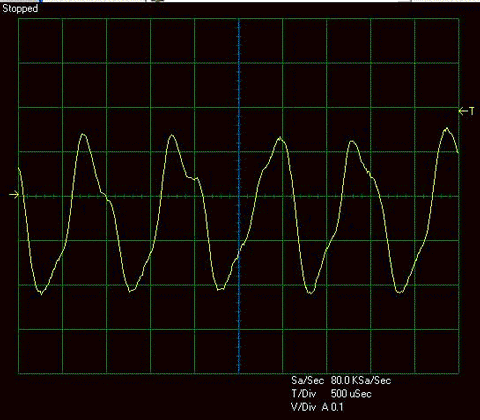Click the second negative trough of the waveform
Viewport: 480px width, 420px height.
pos(130,291)
